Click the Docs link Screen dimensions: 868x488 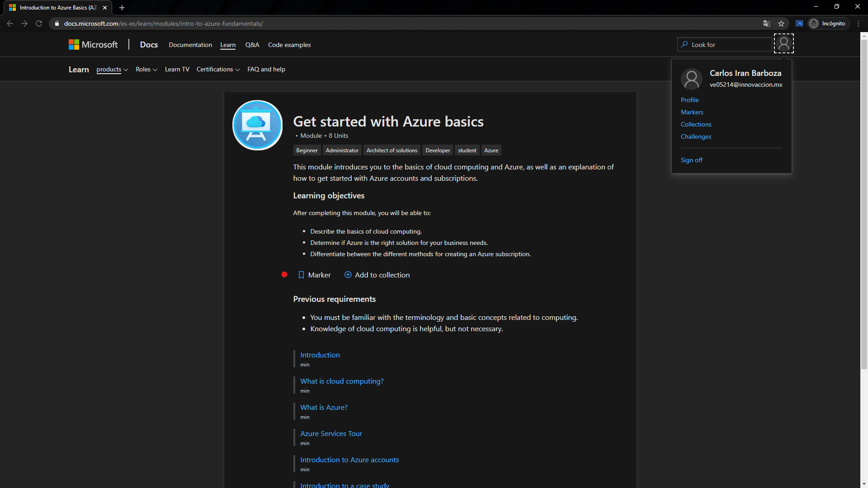[x=149, y=44]
